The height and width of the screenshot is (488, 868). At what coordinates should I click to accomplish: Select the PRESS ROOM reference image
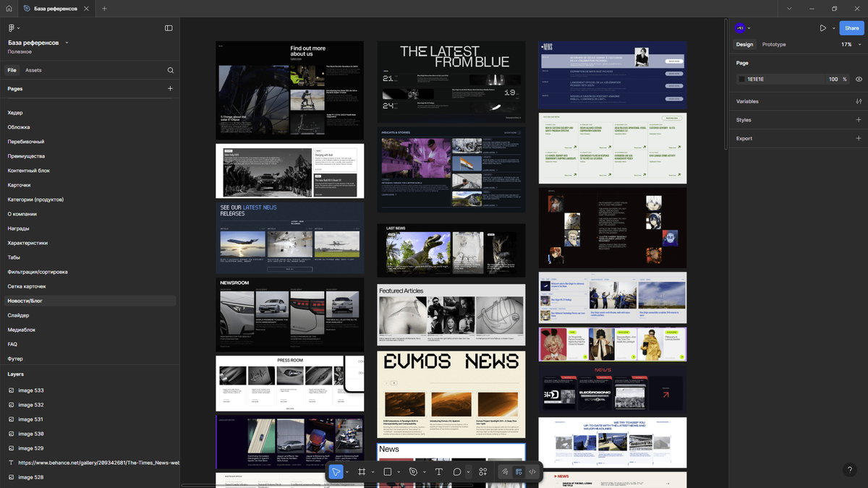(289, 383)
